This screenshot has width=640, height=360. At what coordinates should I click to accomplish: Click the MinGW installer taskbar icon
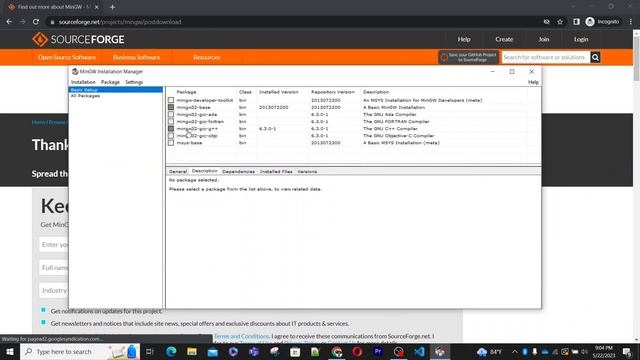pos(440,351)
